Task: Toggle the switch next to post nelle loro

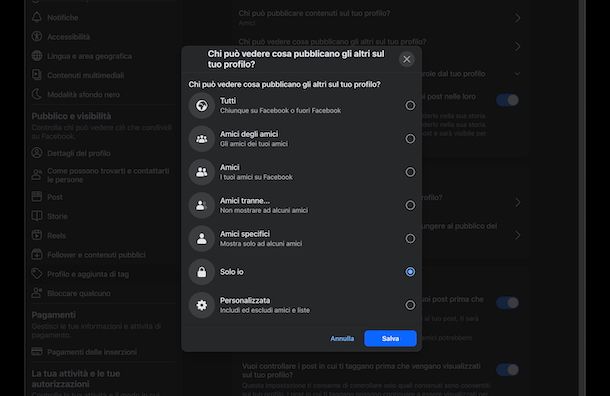Action: pos(507,100)
